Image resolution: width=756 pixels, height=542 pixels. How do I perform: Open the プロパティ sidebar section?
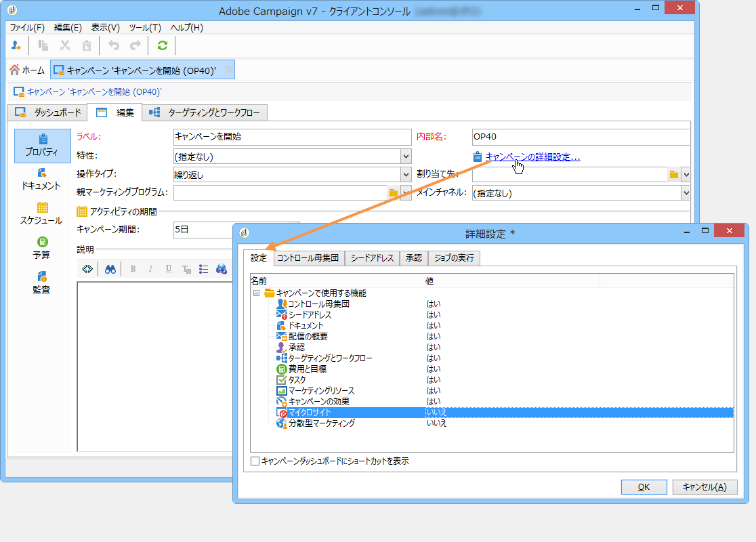pyautogui.click(x=43, y=146)
